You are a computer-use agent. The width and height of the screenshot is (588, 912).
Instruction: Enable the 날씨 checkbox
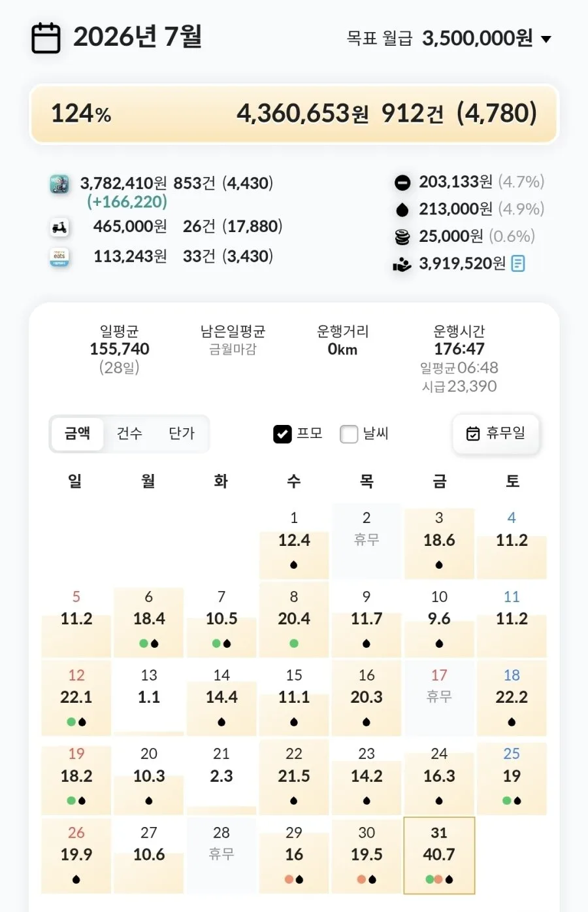pos(349,434)
